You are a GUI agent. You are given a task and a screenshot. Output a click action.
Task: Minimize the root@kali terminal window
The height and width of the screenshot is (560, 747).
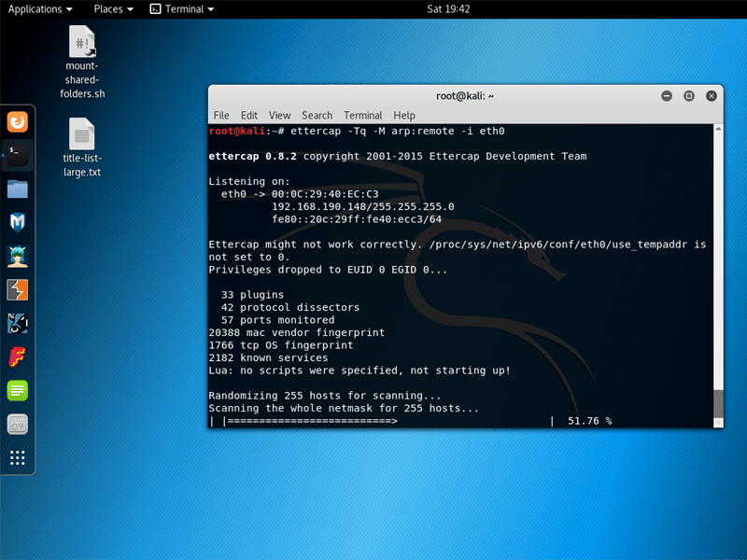(667, 96)
